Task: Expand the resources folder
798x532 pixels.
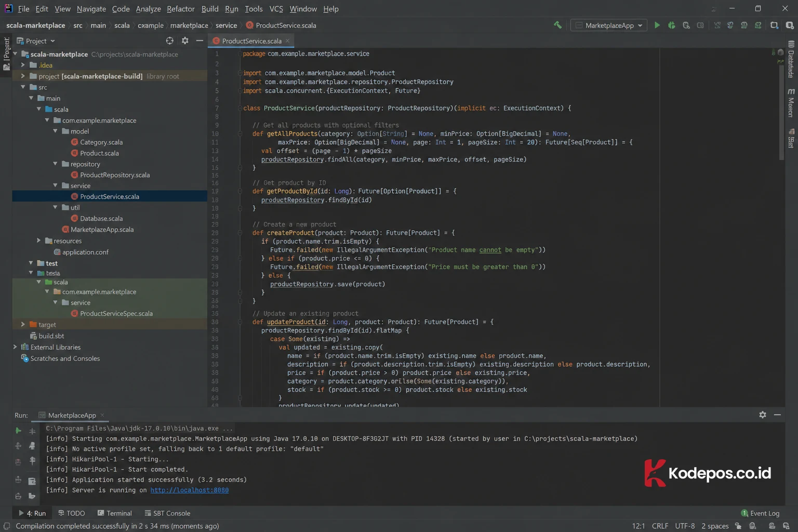Action: point(38,241)
